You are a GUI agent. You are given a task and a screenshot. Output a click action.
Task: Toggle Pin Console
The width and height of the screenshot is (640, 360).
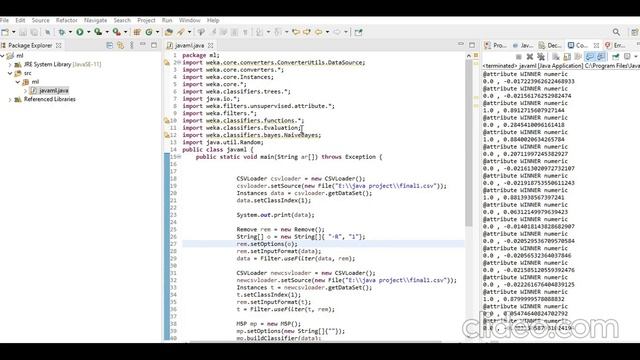click(x=616, y=56)
